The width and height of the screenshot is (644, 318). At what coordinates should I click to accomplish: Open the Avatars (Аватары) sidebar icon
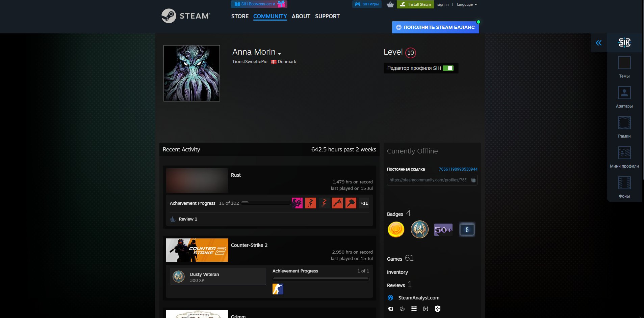624,93
